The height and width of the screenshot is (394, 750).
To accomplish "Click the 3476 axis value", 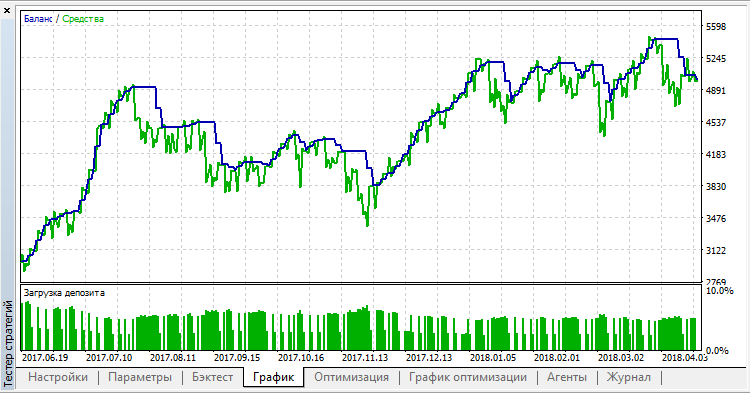I will pos(716,219).
